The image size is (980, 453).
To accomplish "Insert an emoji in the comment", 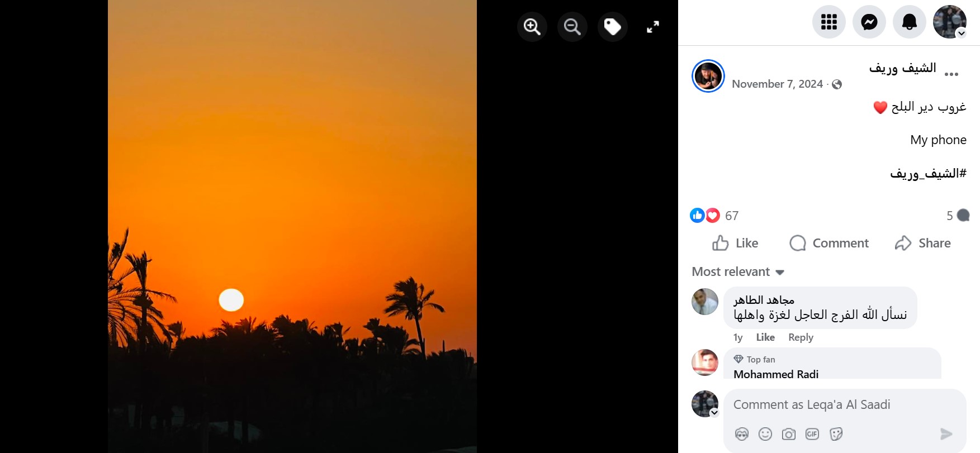I will [x=765, y=434].
